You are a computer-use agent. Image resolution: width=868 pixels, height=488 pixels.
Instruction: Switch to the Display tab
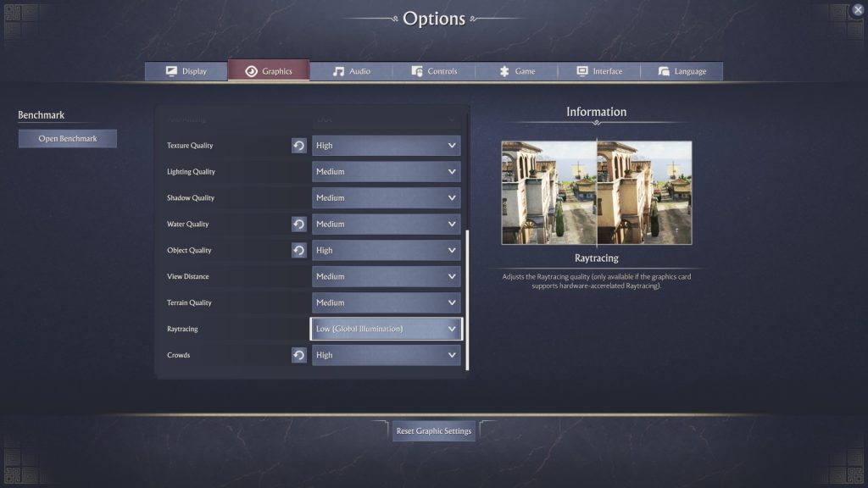coord(186,71)
